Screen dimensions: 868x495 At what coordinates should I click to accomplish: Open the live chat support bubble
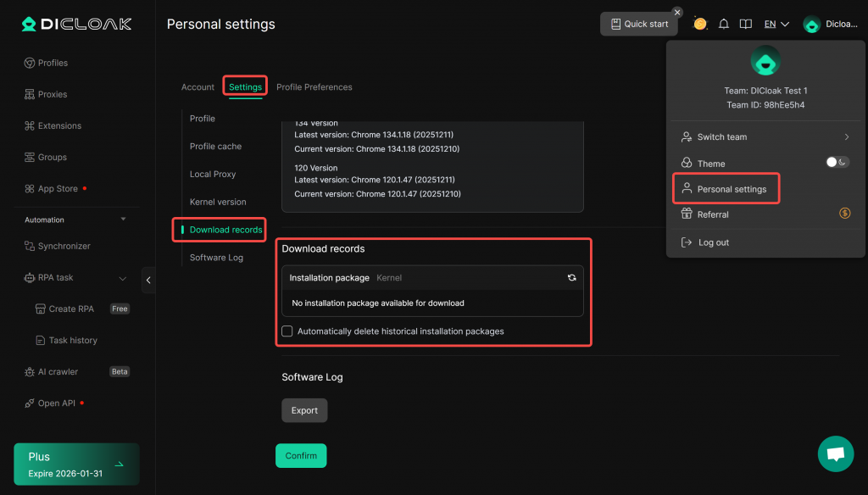(x=835, y=454)
